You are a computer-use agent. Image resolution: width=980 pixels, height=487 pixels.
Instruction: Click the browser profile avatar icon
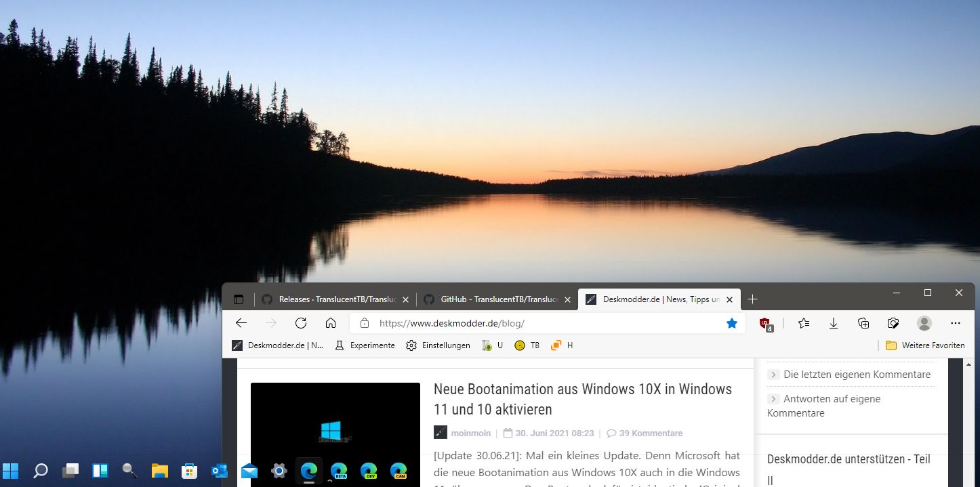pyautogui.click(x=924, y=323)
